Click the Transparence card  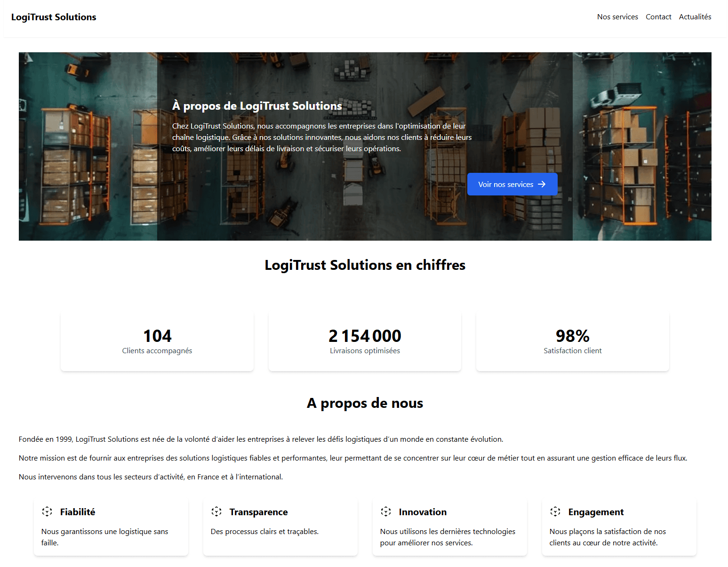coord(280,526)
